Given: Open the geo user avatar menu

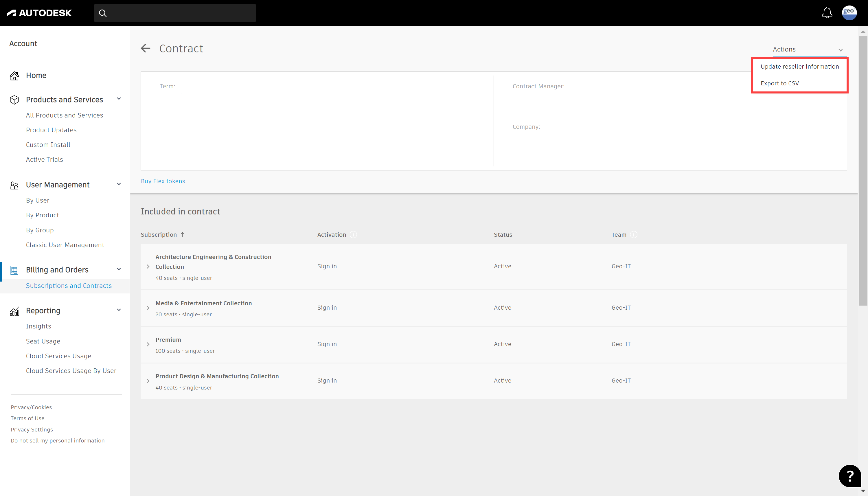Looking at the screenshot, I should pyautogui.click(x=849, y=13).
